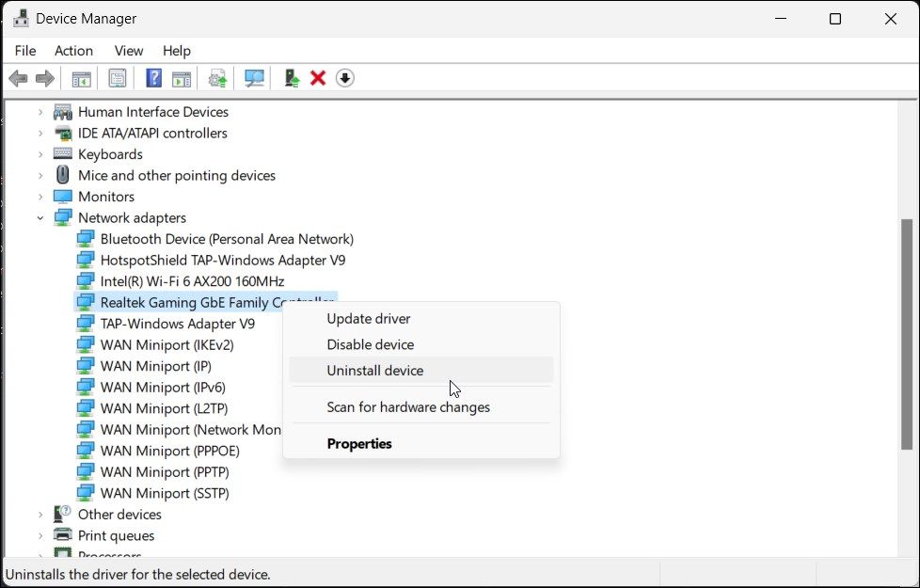Screen dimensions: 920x588
Task: Click the Disable device down-arrow toolbar icon
Action: [344, 77]
